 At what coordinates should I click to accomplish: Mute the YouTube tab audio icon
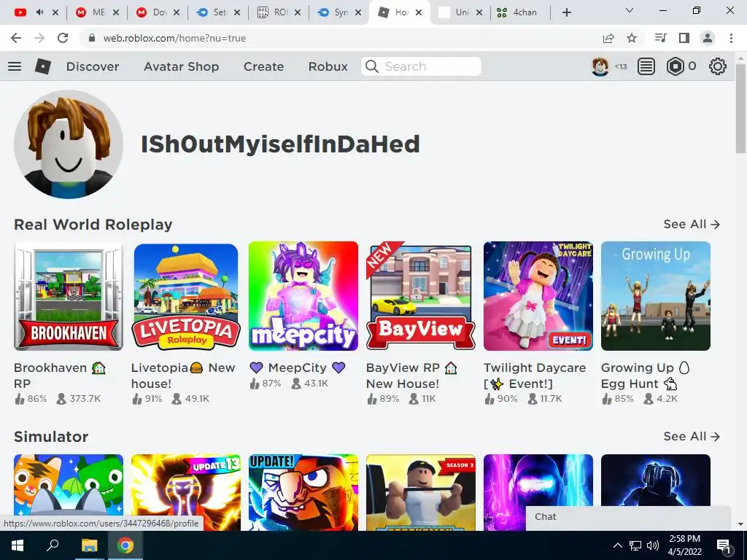[x=40, y=12]
